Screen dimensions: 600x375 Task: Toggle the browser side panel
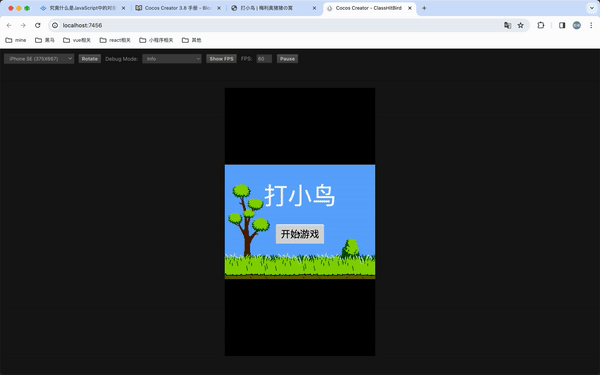[562, 25]
